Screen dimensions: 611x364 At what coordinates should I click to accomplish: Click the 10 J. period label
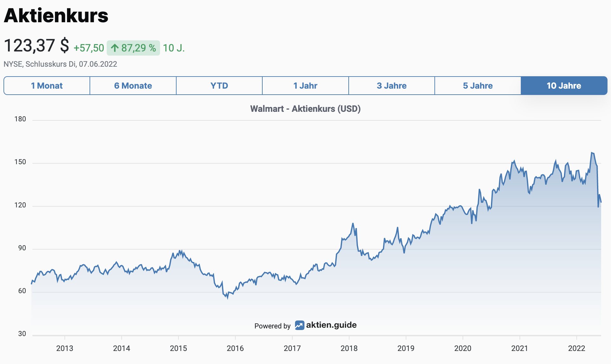click(174, 48)
